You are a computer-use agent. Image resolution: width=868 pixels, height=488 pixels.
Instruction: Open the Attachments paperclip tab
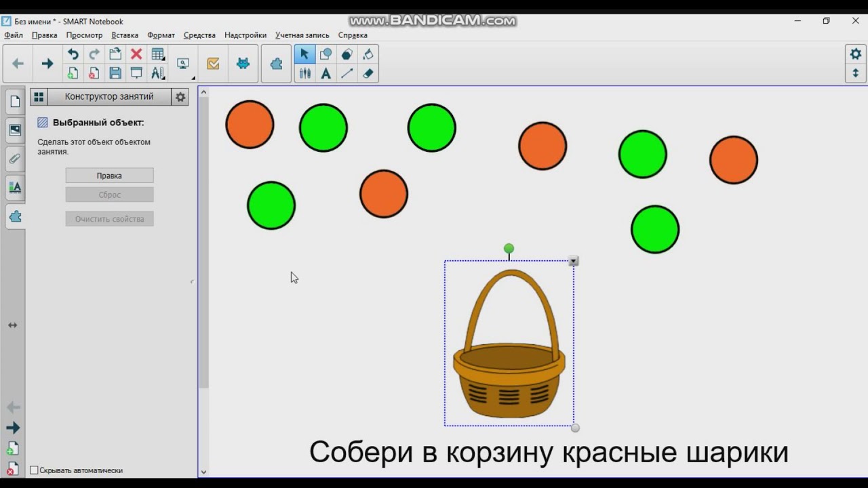pyautogui.click(x=15, y=159)
